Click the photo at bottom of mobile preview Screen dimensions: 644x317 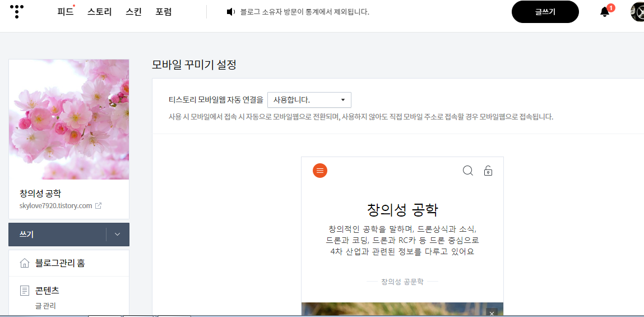pyautogui.click(x=402, y=309)
